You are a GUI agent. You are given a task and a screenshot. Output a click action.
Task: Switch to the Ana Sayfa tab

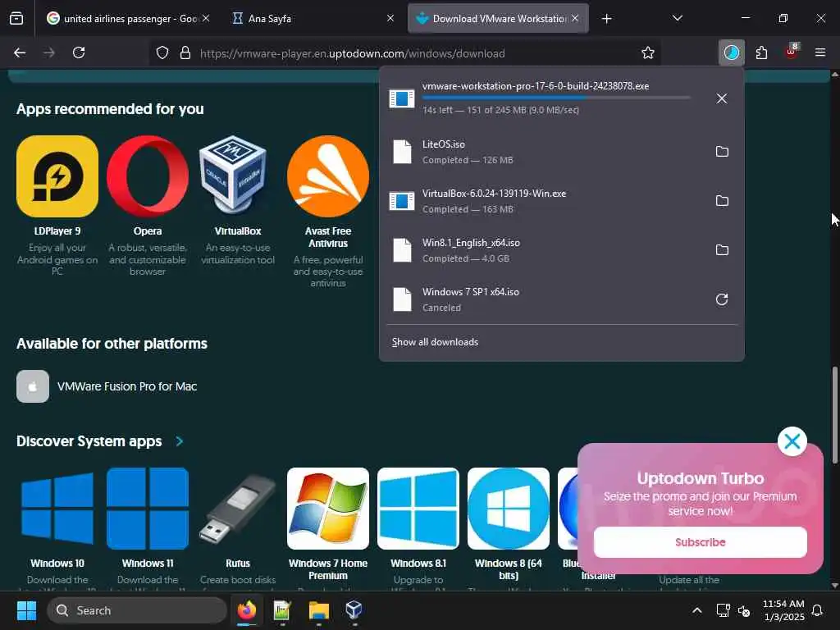tap(313, 19)
